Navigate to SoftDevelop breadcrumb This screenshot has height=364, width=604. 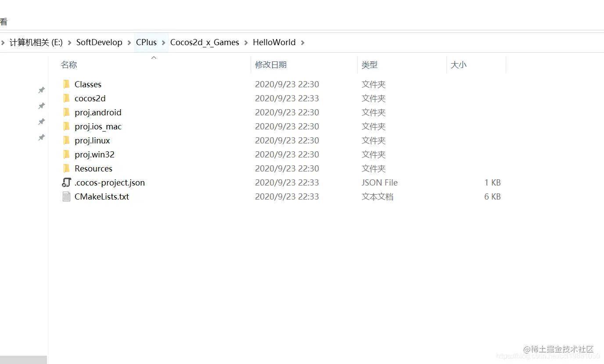pyautogui.click(x=99, y=43)
